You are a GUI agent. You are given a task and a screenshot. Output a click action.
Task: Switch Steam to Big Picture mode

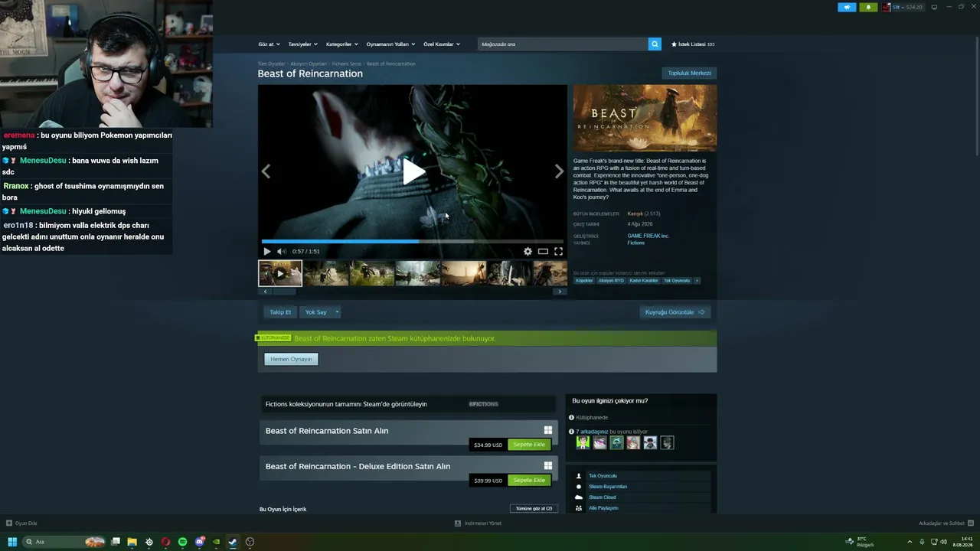click(934, 7)
